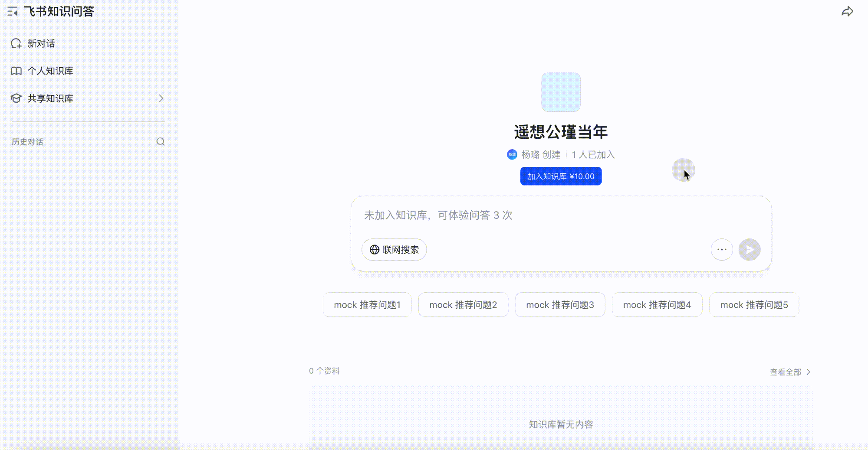The image size is (868, 450).
Task: Open the three-dots more options button
Action: point(722,250)
